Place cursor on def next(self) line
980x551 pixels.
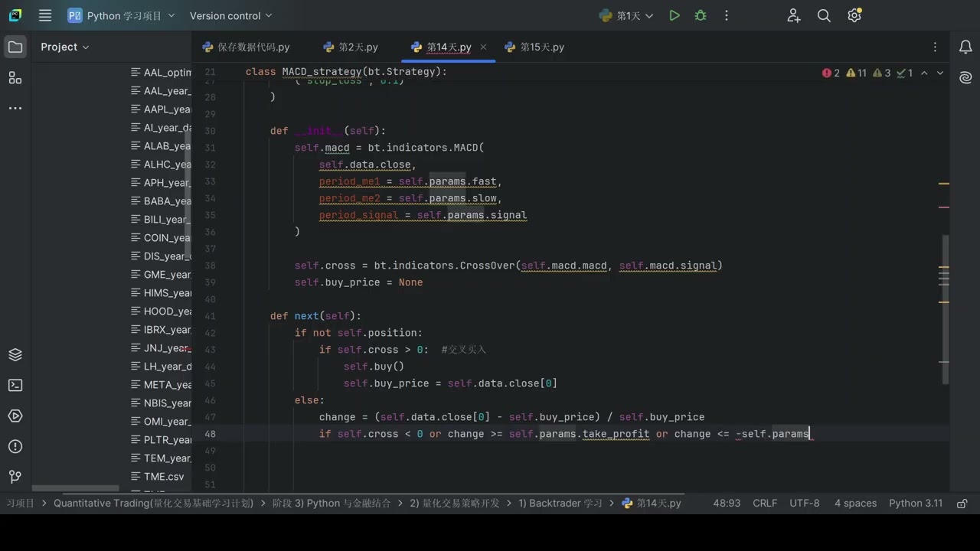[315, 315]
